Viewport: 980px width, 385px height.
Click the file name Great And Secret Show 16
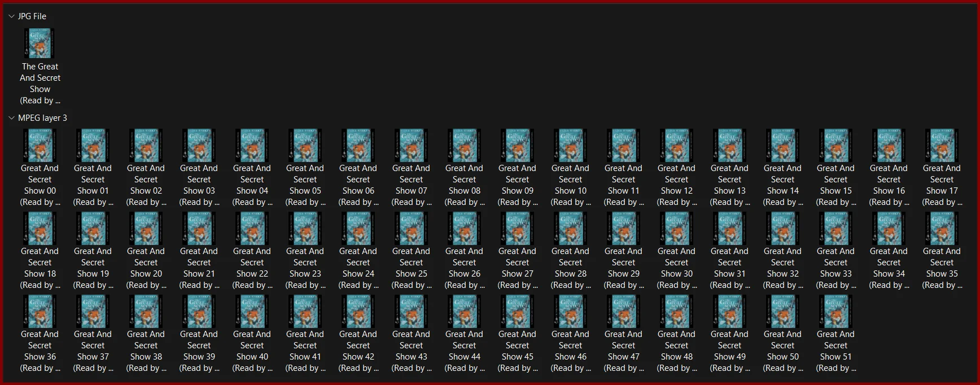pyautogui.click(x=889, y=185)
